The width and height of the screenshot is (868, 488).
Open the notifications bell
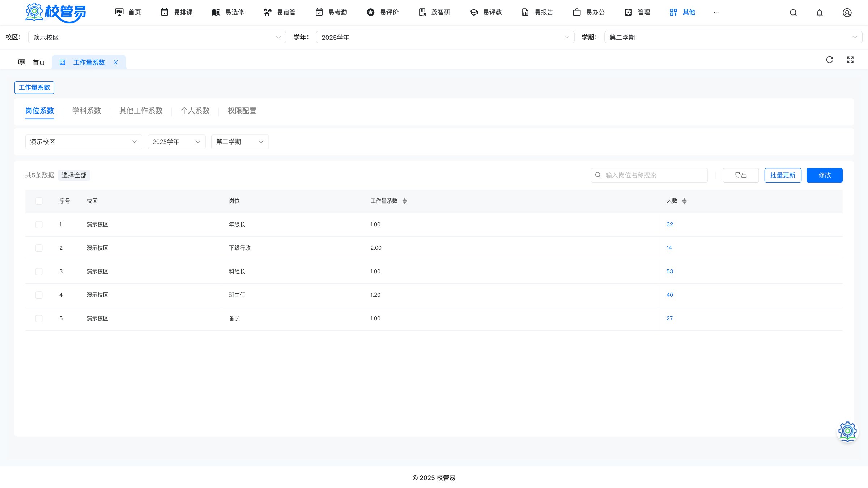[x=820, y=13]
